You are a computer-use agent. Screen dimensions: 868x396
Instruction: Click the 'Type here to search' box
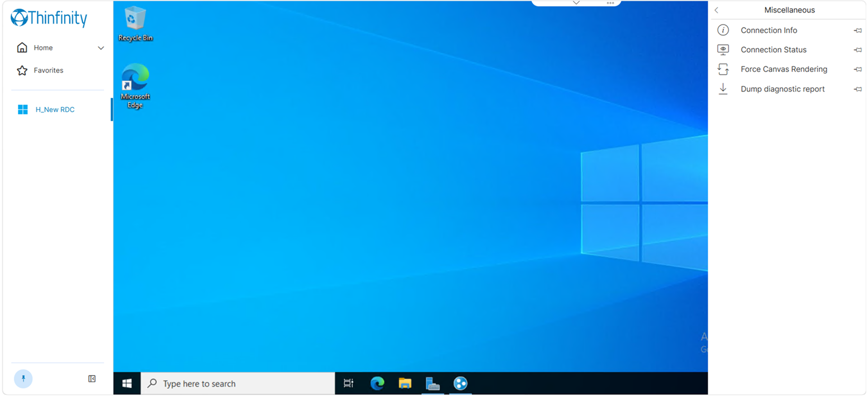coord(238,383)
